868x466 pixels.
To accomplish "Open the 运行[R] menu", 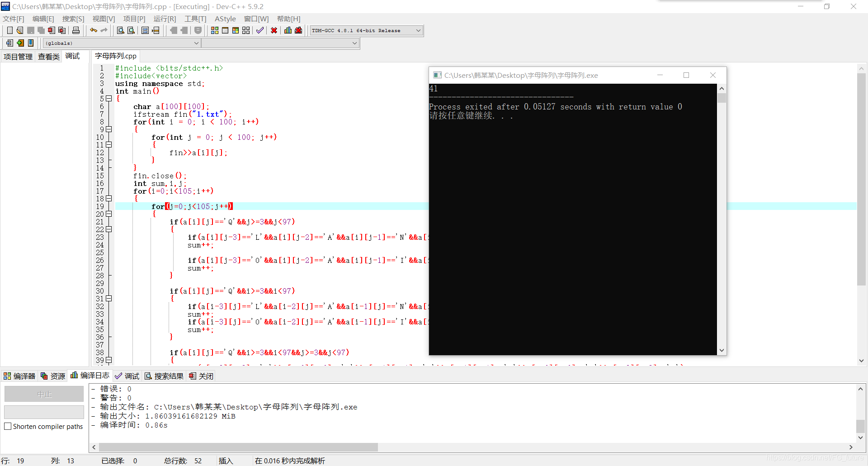I will click(165, 19).
